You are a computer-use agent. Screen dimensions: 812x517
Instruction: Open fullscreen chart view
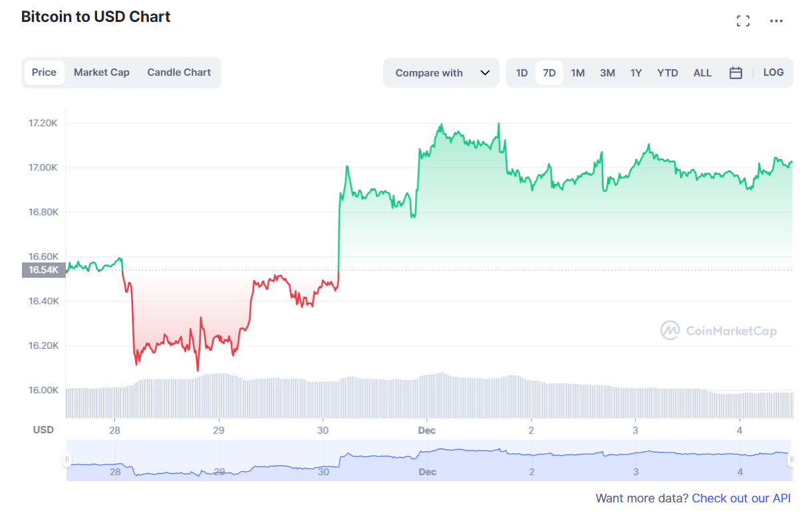point(743,21)
